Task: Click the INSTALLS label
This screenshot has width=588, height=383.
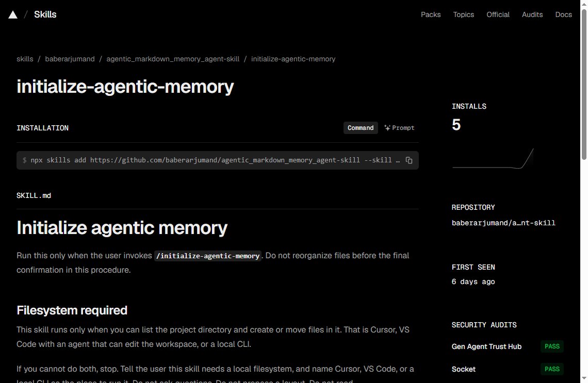Action: pos(469,106)
